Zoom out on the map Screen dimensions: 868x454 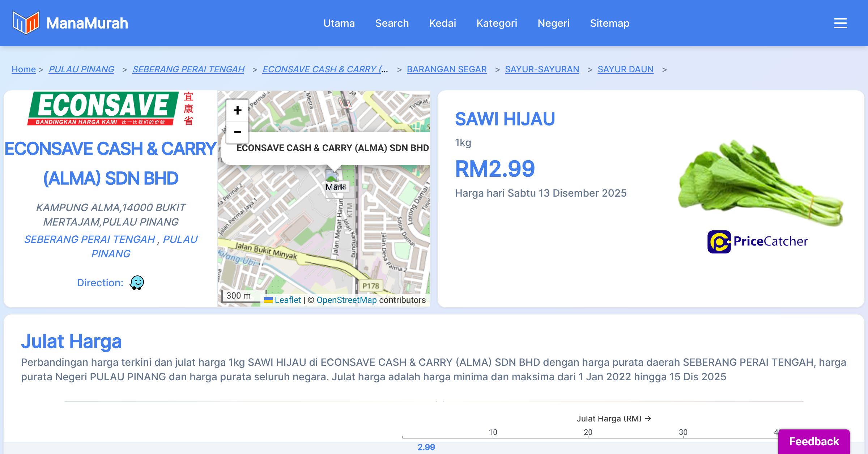tap(237, 132)
